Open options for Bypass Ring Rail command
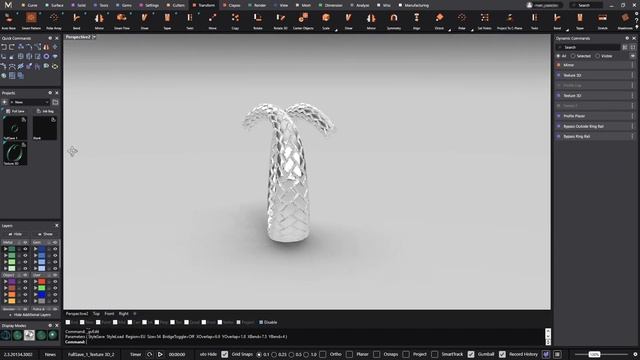The image size is (640, 360). tap(633, 136)
